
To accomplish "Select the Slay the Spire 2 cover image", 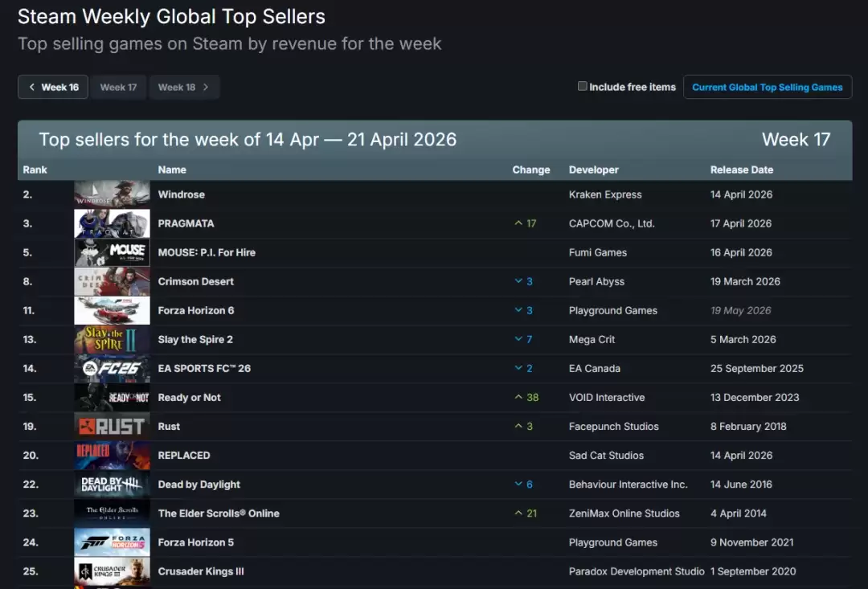I will 112,339.
